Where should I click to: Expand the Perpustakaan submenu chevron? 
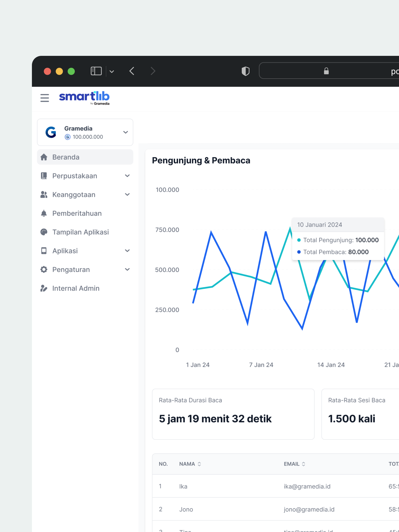[127, 176]
